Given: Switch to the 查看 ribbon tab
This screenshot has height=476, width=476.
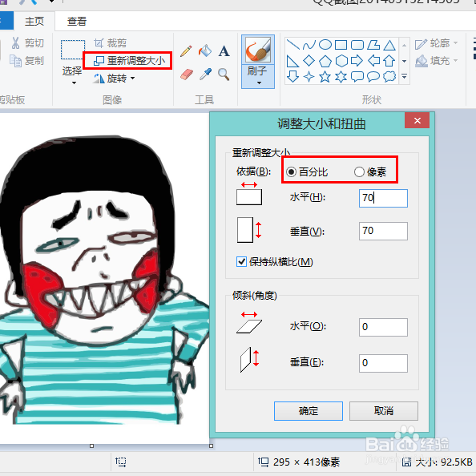Looking at the screenshot, I should click(77, 22).
